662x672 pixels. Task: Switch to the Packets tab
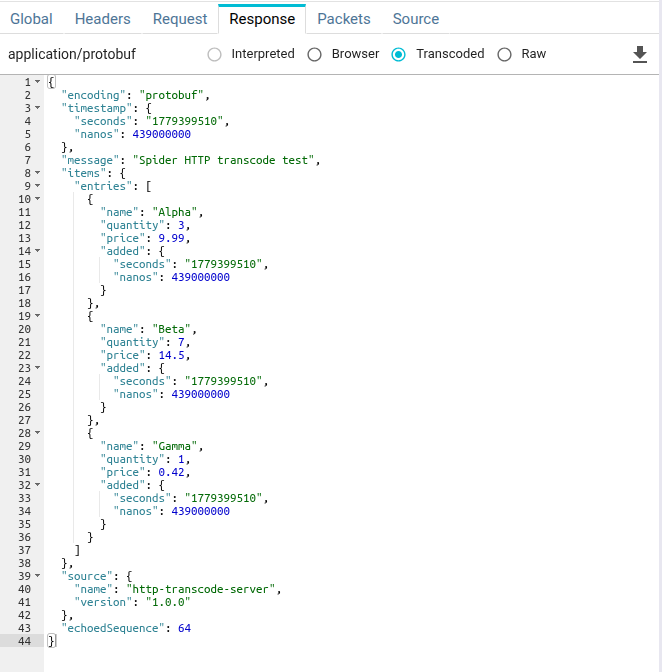pos(344,19)
